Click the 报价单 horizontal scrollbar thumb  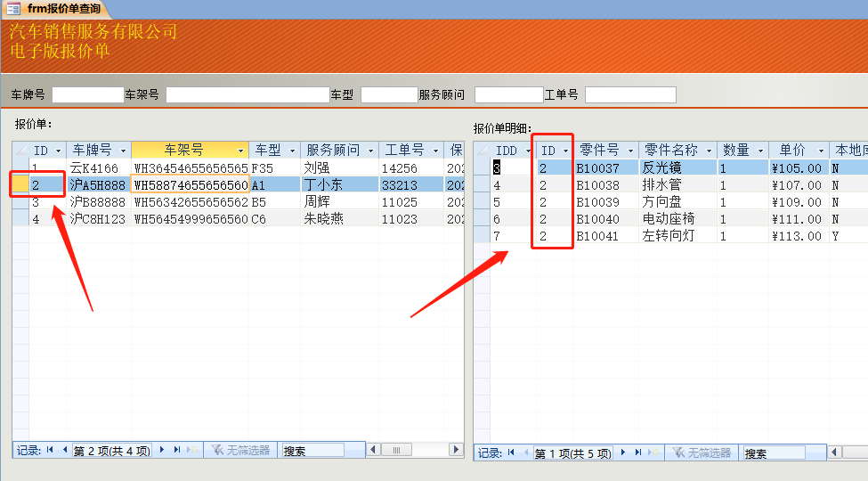[x=396, y=450]
